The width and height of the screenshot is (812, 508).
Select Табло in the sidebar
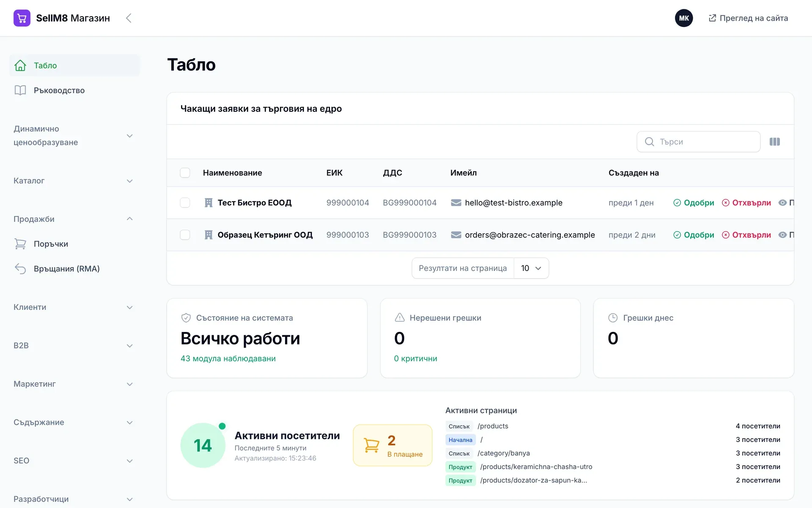pyautogui.click(x=74, y=66)
